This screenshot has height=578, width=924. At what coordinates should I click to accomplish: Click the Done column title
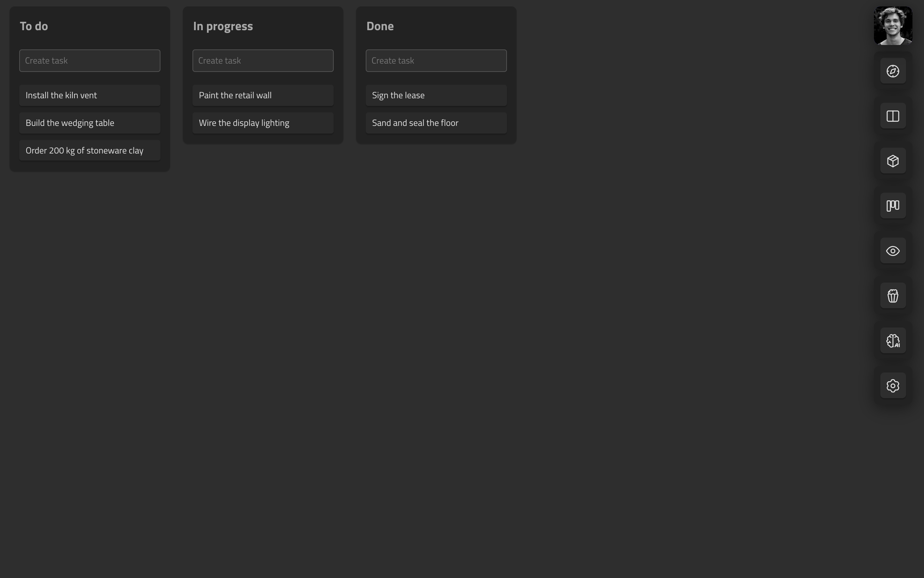[380, 26]
